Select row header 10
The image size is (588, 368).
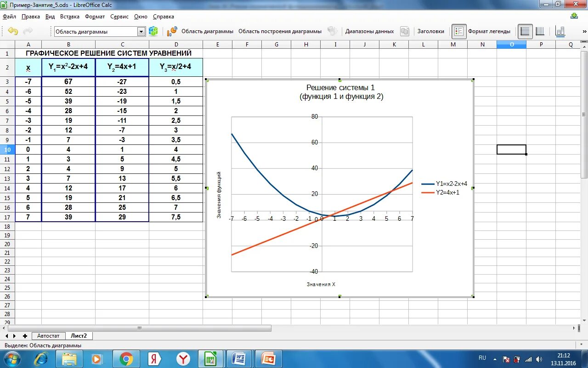7,149
